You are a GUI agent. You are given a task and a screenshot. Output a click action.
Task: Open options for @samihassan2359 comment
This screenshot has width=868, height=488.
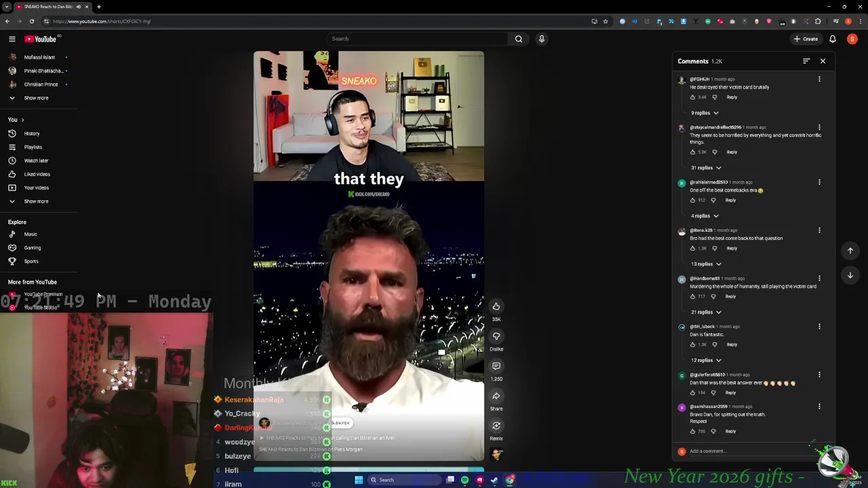pyautogui.click(x=819, y=407)
